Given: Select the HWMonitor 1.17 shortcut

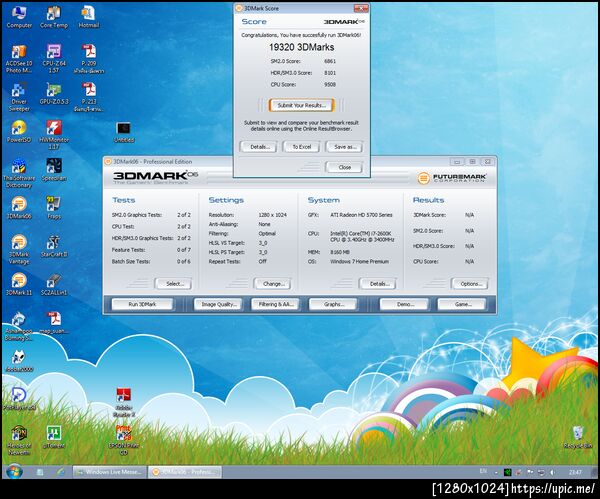Looking at the screenshot, I should coord(54,135).
